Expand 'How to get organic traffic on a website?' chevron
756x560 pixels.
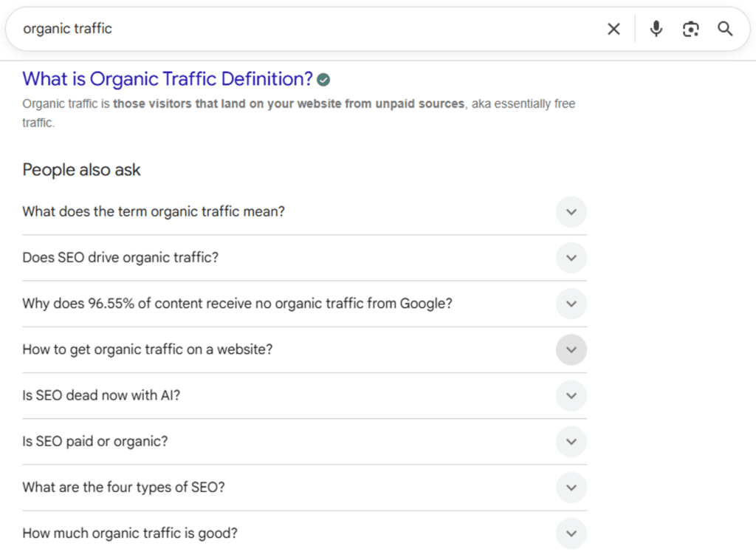pos(571,349)
